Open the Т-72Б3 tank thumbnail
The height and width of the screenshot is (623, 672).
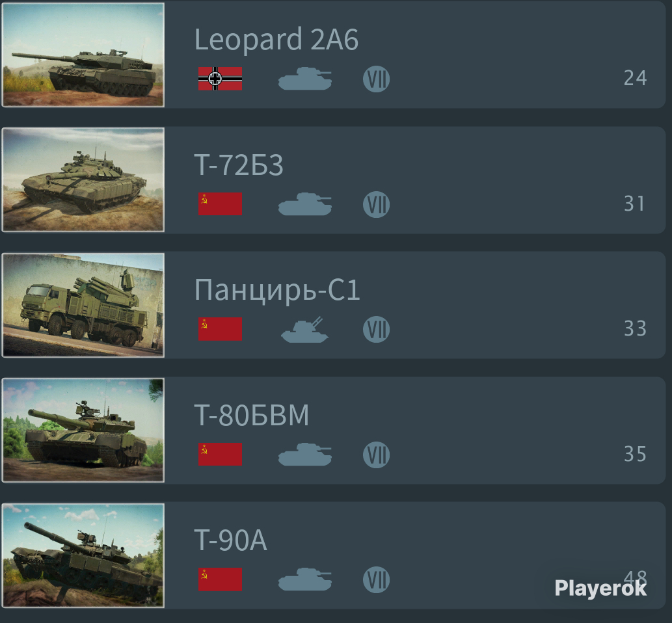click(83, 180)
